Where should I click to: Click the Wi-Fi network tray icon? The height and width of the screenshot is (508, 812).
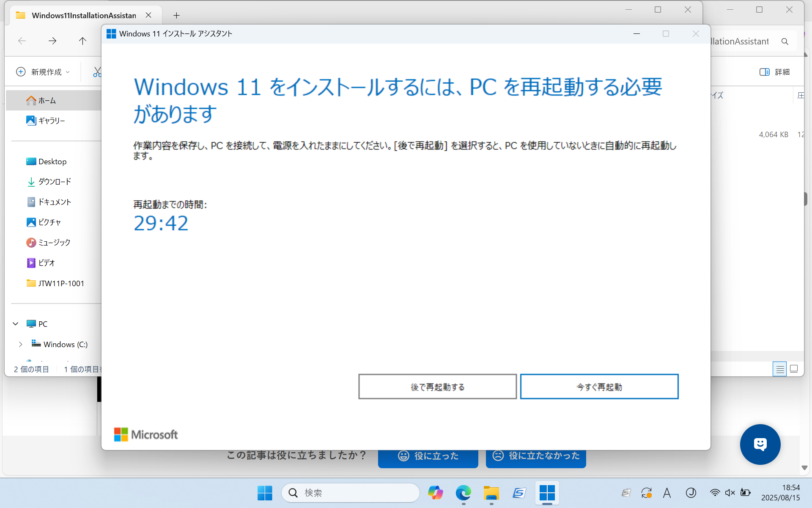coord(715,493)
